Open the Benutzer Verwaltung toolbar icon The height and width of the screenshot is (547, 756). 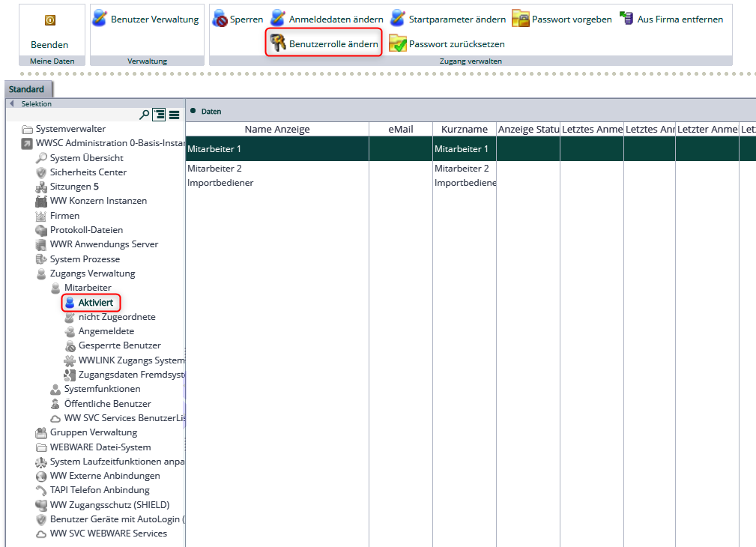pos(99,19)
